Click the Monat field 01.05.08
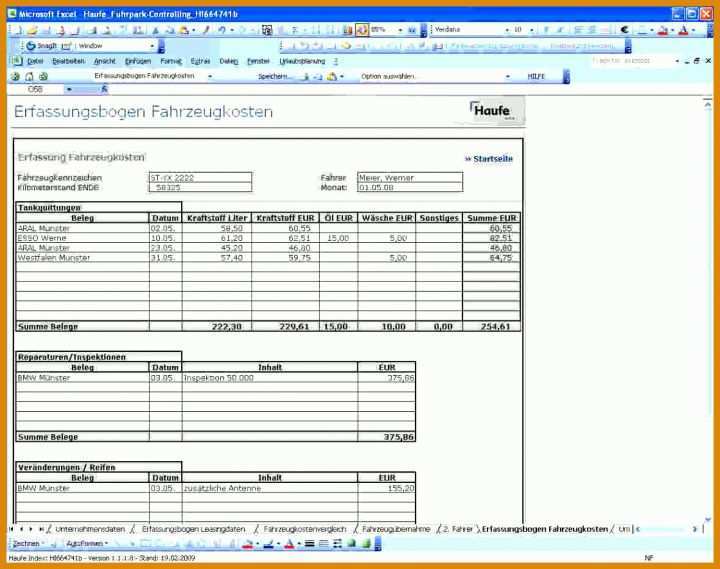 pyautogui.click(x=410, y=187)
